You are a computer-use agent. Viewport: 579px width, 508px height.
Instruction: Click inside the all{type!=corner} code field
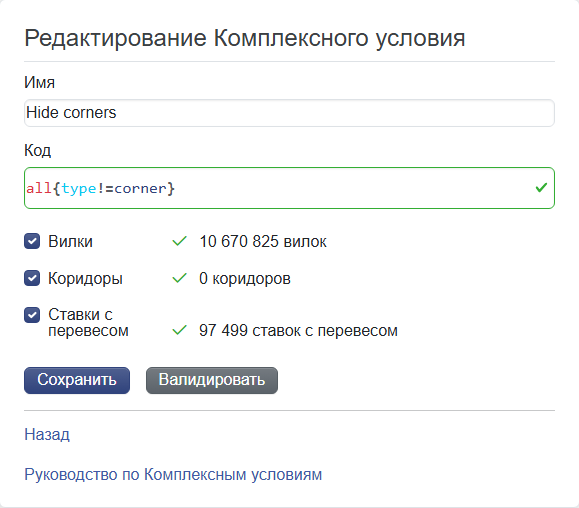coord(290,188)
